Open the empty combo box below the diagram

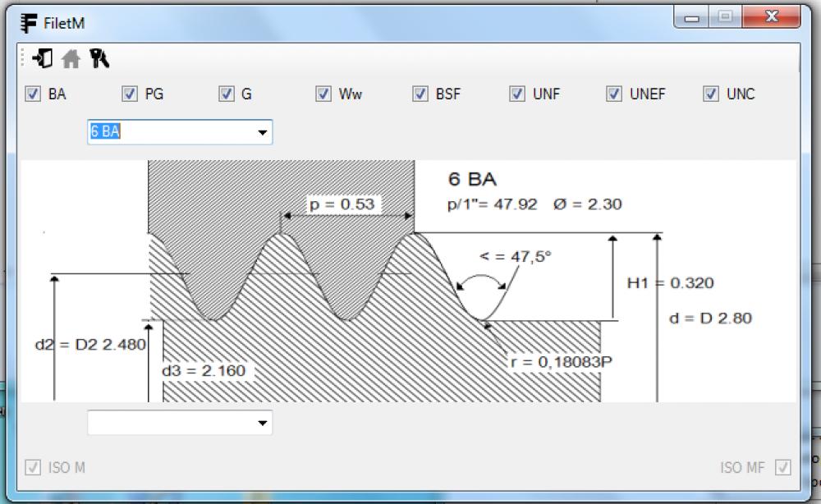point(261,422)
